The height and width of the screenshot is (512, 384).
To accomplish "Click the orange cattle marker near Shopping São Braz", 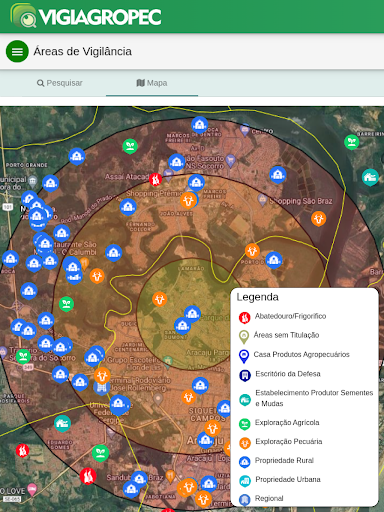I will (x=319, y=219).
